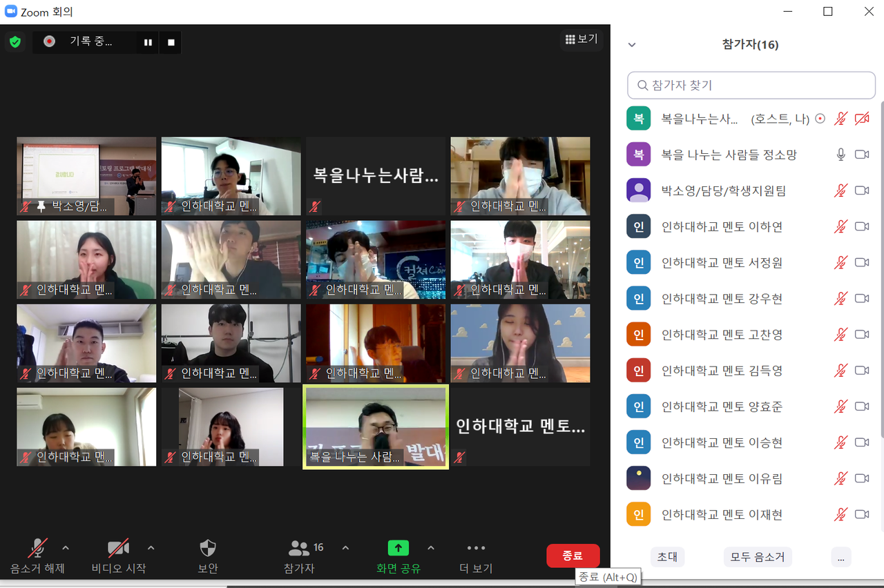Viewport: 884px width, 588px height.
Task: Click muted mic icon for 멘토 이승현
Action: point(840,442)
